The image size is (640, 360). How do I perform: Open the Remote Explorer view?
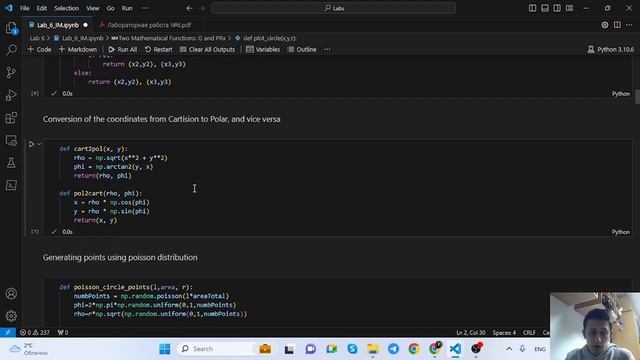[x=11, y=140]
